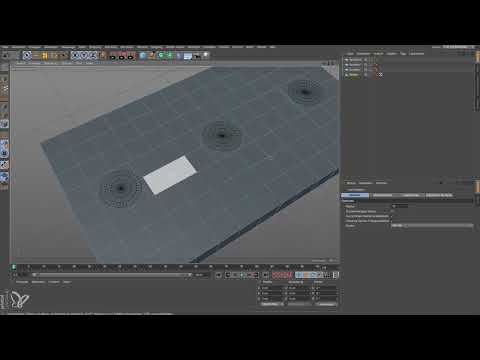Open Render Settings clapperboard icon
The width and height of the screenshot is (480, 360).
tap(131, 56)
